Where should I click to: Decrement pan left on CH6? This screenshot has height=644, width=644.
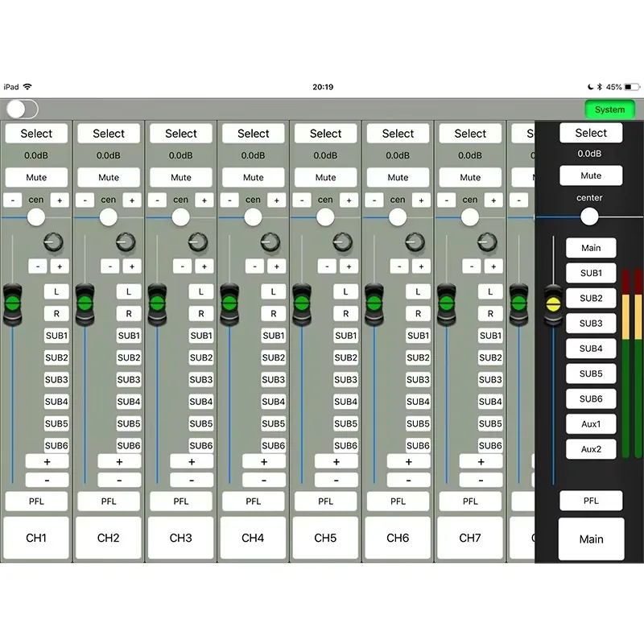point(373,200)
